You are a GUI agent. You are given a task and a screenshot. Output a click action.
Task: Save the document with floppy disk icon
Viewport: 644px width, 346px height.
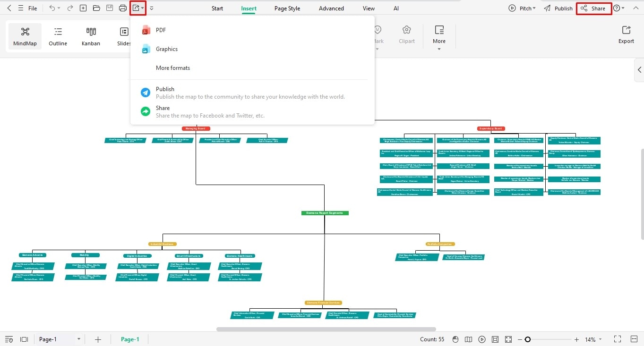click(110, 8)
